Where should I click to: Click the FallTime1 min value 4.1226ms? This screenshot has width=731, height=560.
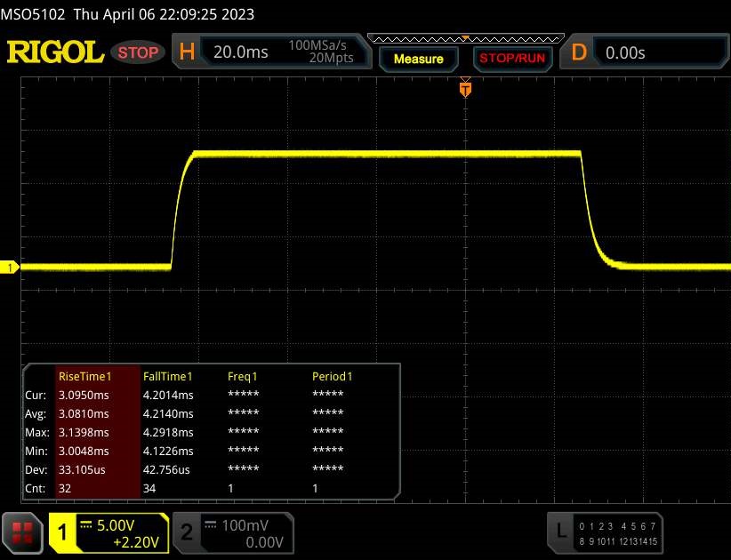[x=168, y=451]
